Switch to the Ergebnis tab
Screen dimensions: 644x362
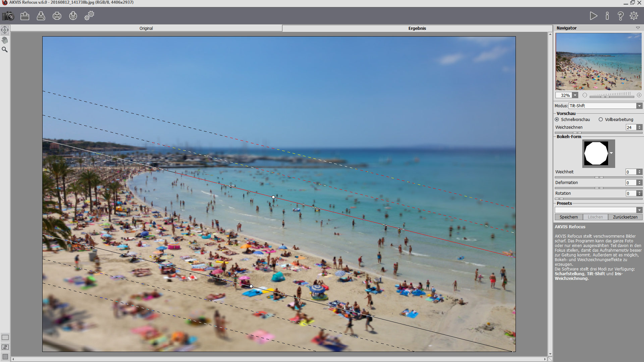click(417, 28)
